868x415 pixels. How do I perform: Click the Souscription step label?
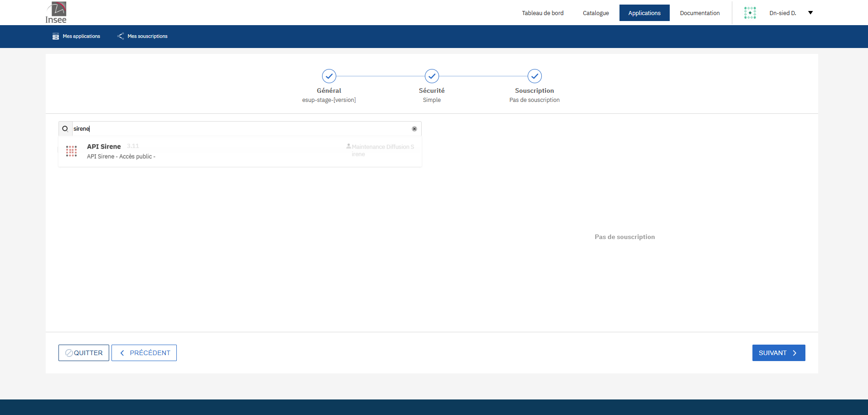click(x=535, y=90)
